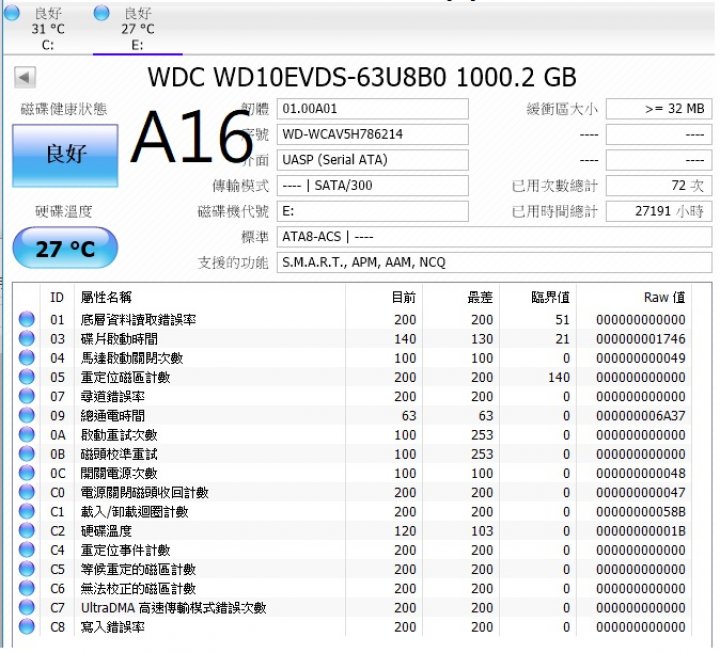
Task: Select the 重定位磁區計數 attribute name
Action: pos(125,377)
